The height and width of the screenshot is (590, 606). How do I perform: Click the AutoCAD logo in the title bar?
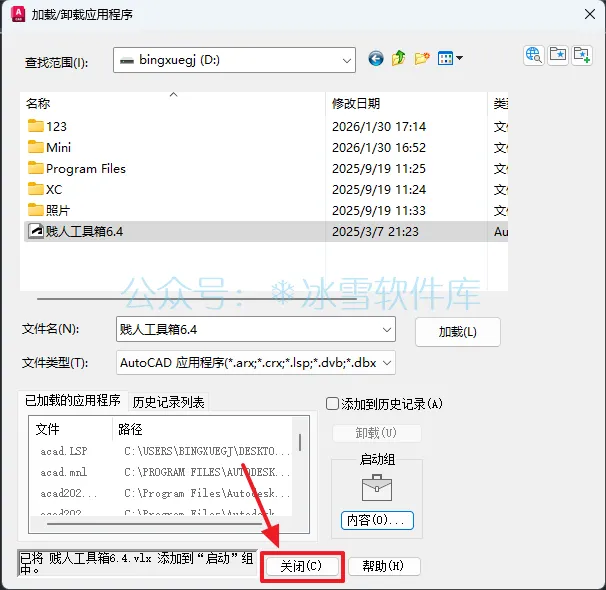[18, 14]
